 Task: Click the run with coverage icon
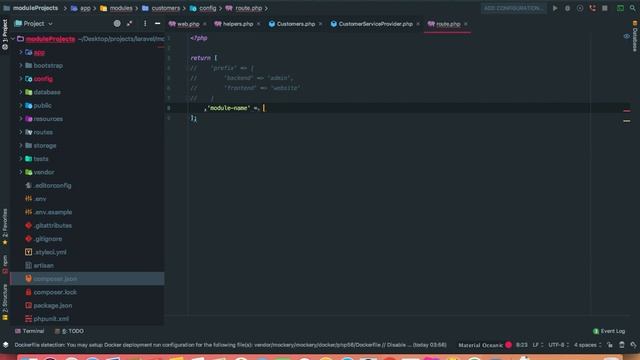(x=580, y=8)
